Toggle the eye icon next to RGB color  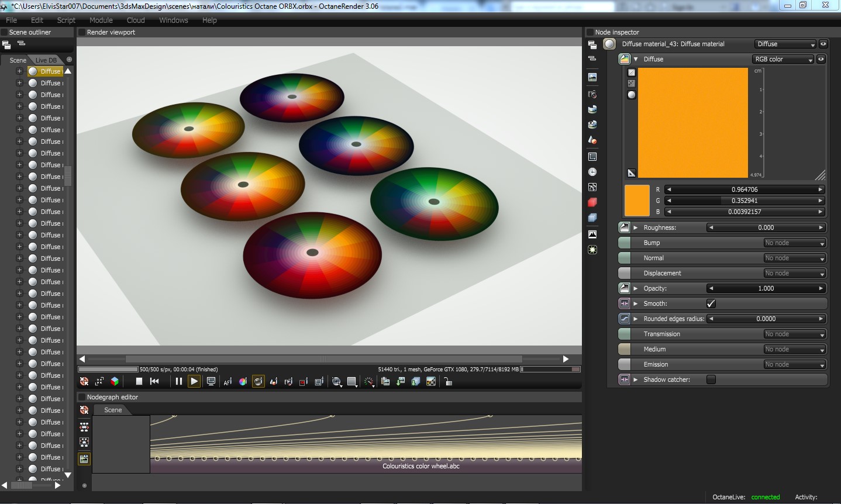[821, 59]
